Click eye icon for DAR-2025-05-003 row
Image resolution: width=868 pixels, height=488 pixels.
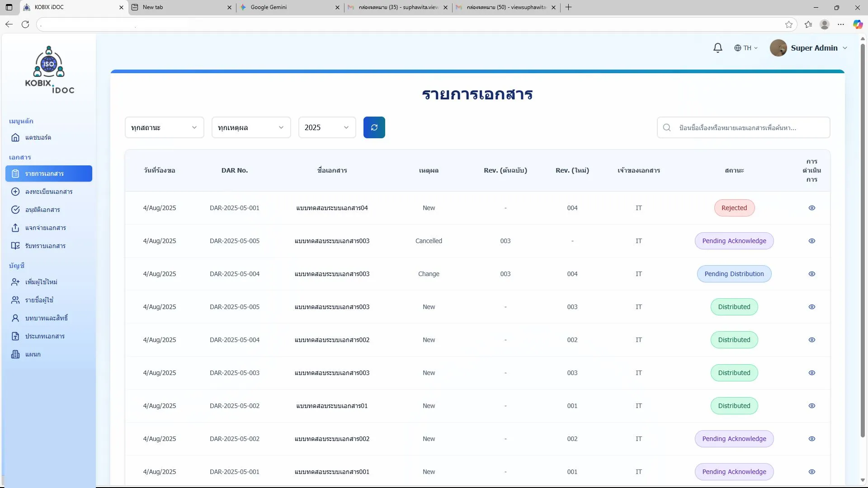click(x=811, y=373)
